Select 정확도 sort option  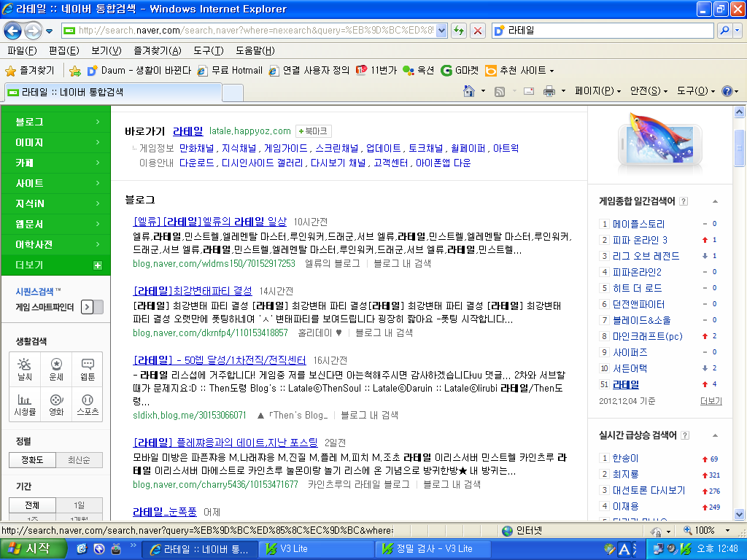coord(32,460)
